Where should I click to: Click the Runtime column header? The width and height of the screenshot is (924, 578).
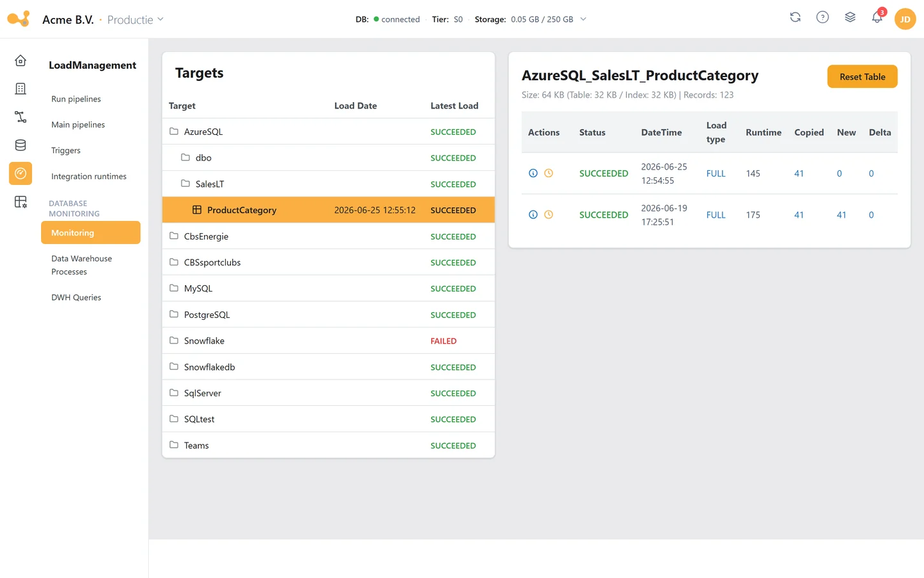coord(763,132)
